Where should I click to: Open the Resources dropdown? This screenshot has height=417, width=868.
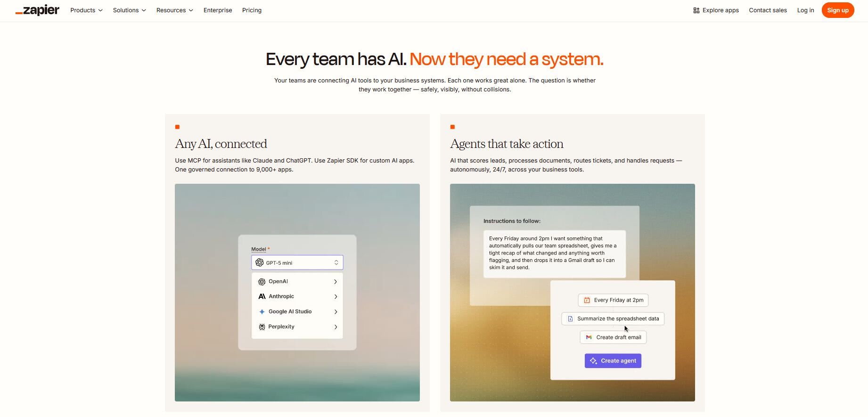coord(174,10)
